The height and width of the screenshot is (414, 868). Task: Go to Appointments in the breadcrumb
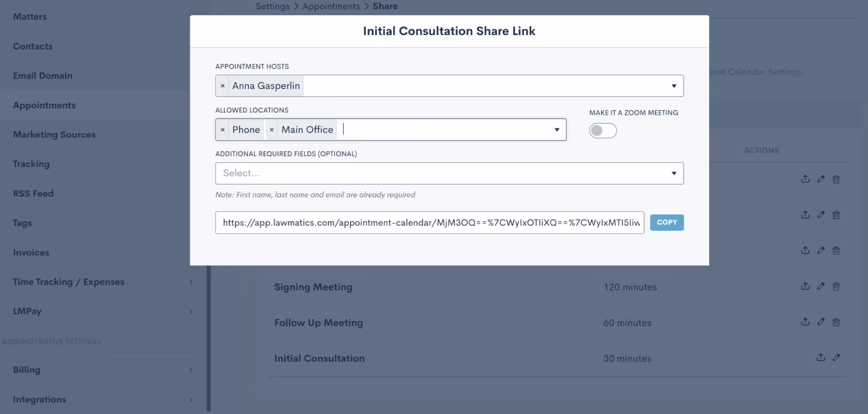pos(331,6)
